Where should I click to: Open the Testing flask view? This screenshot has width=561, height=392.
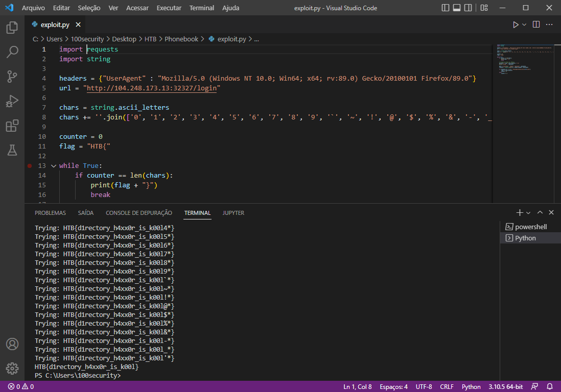pos(12,150)
